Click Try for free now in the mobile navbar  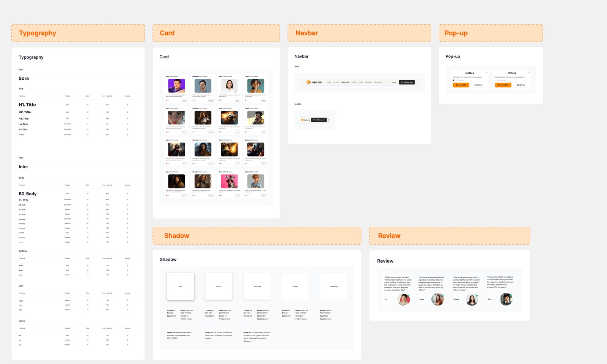[x=319, y=120]
